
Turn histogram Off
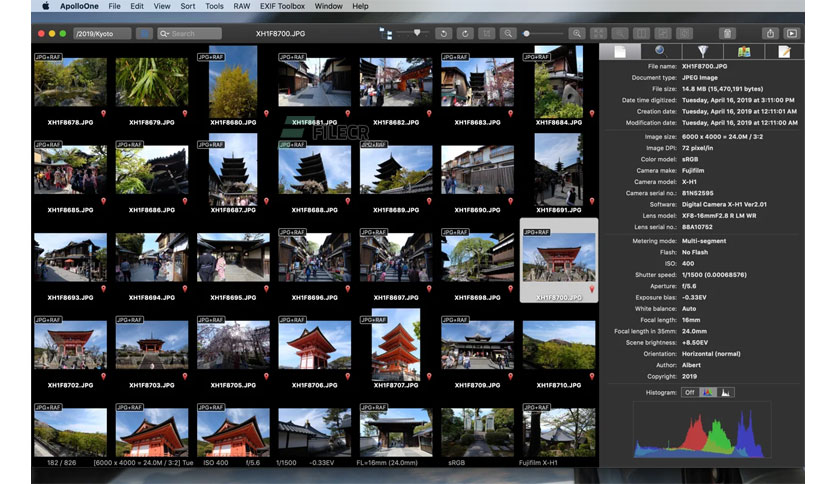tap(689, 392)
